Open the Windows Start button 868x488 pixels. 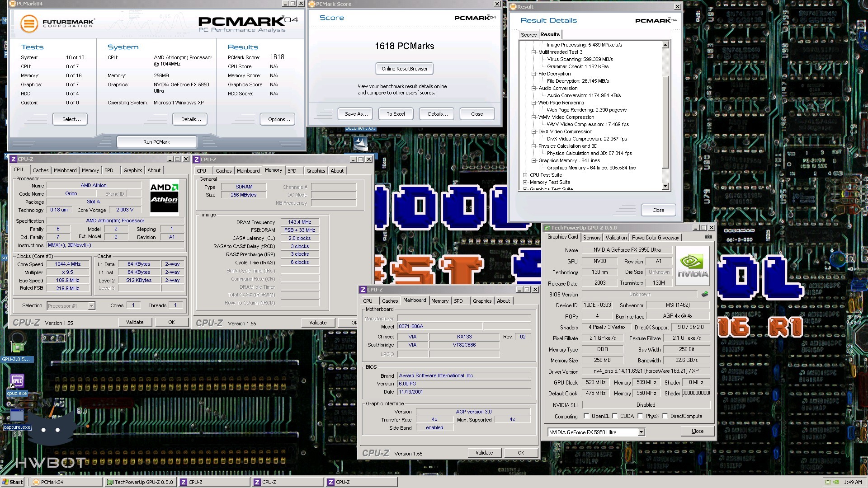coord(13,482)
